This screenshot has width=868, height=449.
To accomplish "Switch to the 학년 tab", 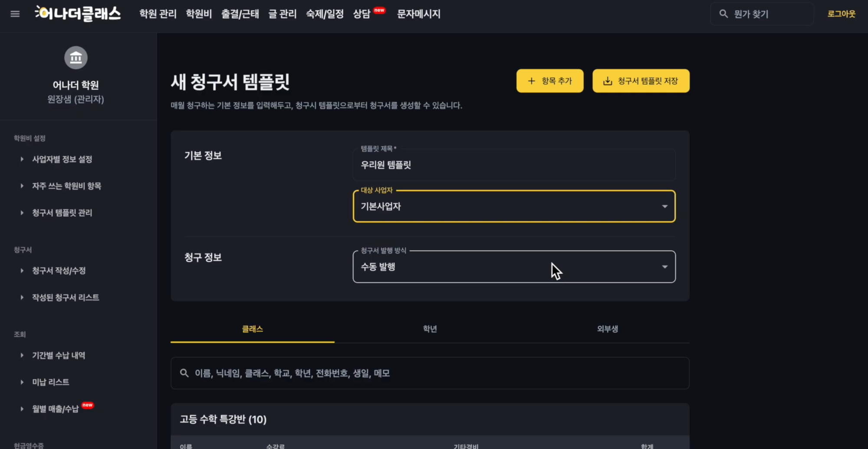I will coord(430,329).
